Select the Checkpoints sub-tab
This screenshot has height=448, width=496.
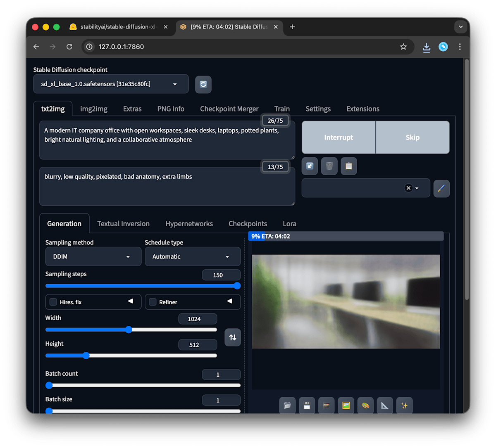248,224
